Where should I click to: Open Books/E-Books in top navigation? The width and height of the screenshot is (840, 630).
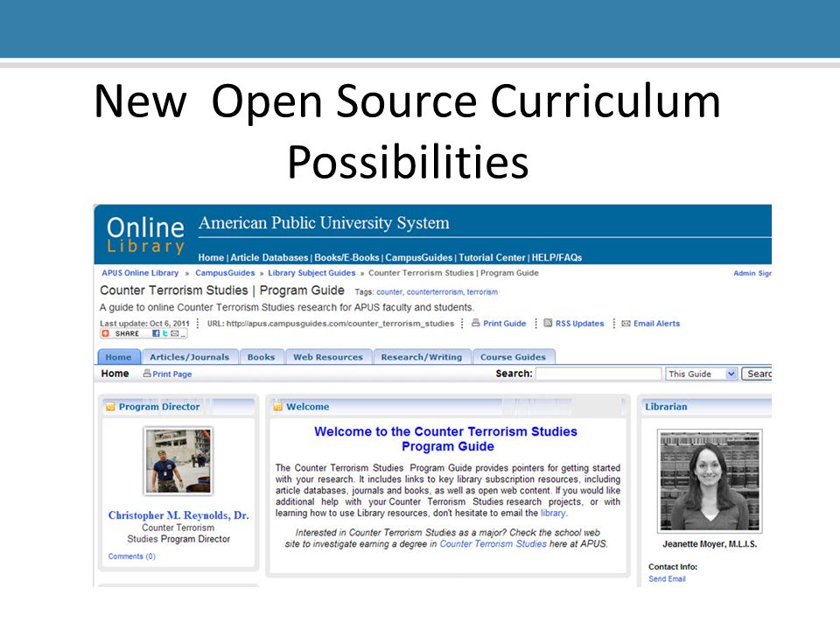[x=346, y=257]
